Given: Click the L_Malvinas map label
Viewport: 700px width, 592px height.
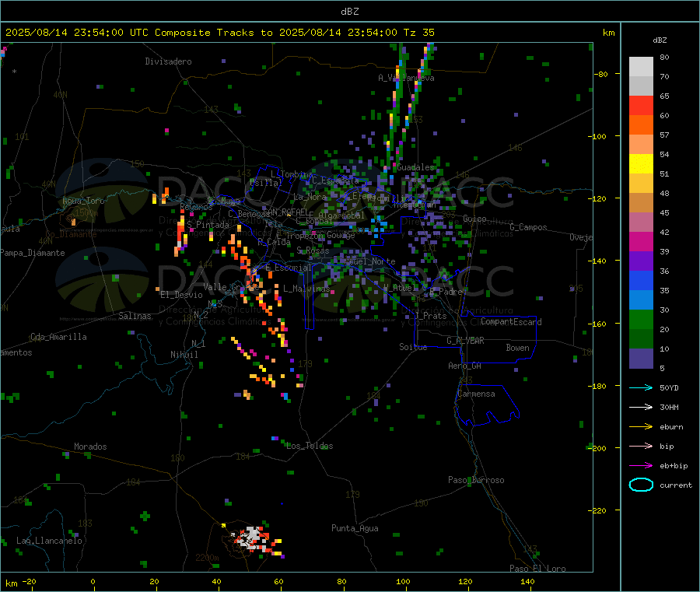Looking at the screenshot, I should (306, 289).
